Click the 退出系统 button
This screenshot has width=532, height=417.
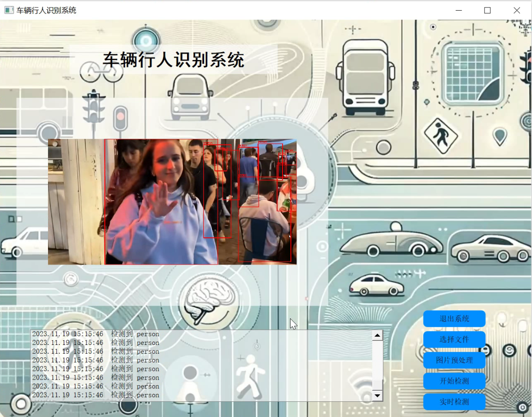454,319
